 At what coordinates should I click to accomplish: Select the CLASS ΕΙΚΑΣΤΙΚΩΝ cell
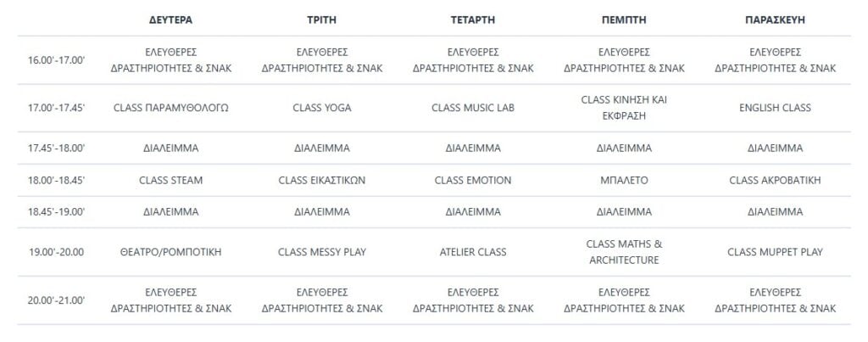pyautogui.click(x=321, y=180)
